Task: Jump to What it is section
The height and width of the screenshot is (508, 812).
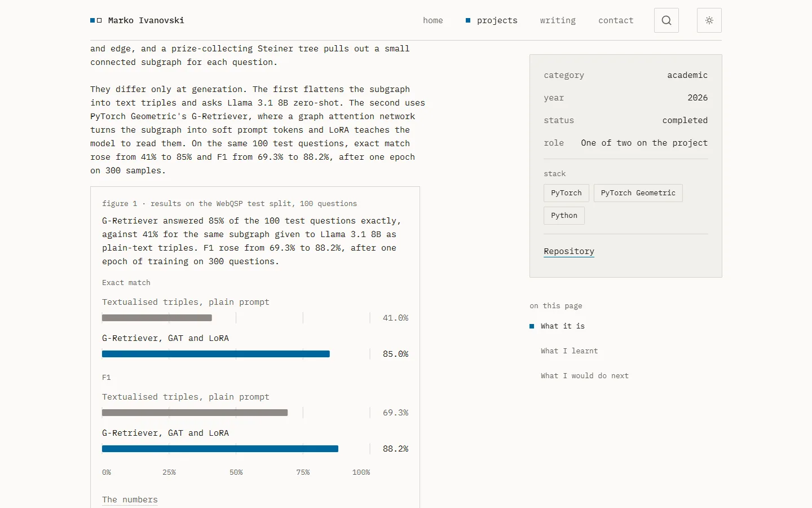Action: click(563, 326)
